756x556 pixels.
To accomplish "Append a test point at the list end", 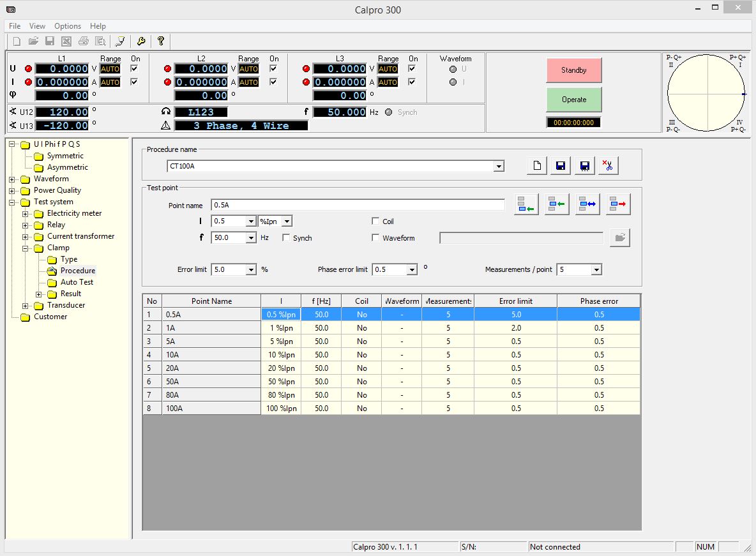I will (x=526, y=204).
